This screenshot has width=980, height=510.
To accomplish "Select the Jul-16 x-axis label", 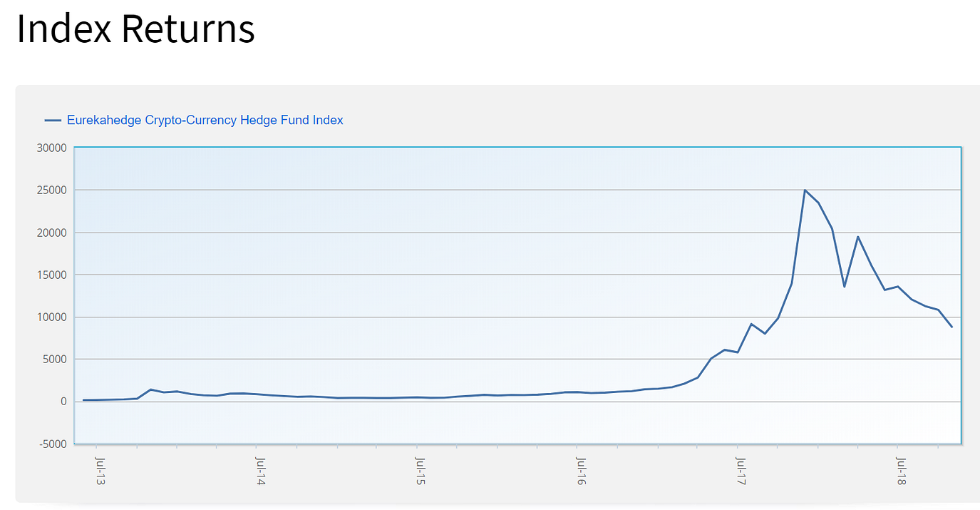I will pyautogui.click(x=581, y=472).
